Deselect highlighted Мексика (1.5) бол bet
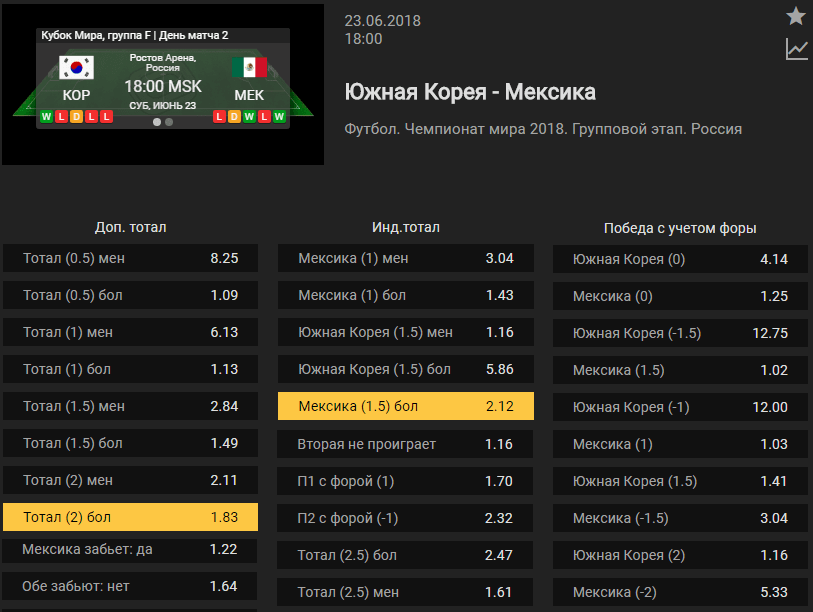Image resolution: width=813 pixels, height=612 pixels. tap(406, 406)
